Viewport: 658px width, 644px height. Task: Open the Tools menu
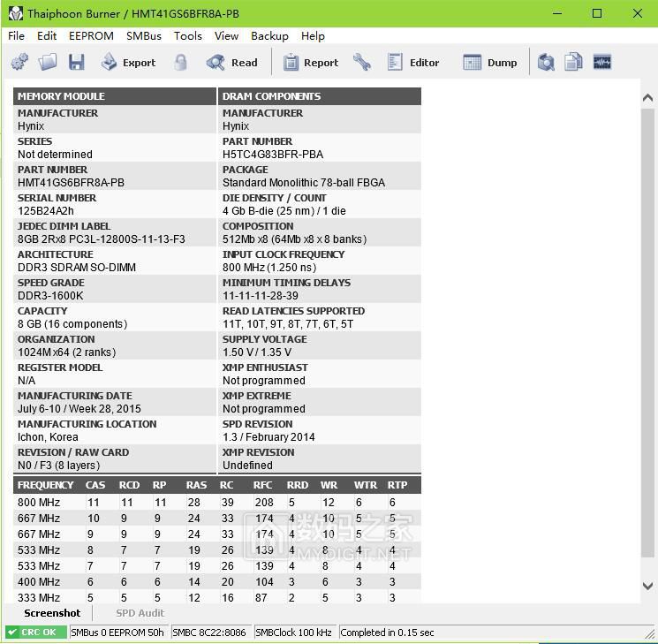(x=188, y=36)
